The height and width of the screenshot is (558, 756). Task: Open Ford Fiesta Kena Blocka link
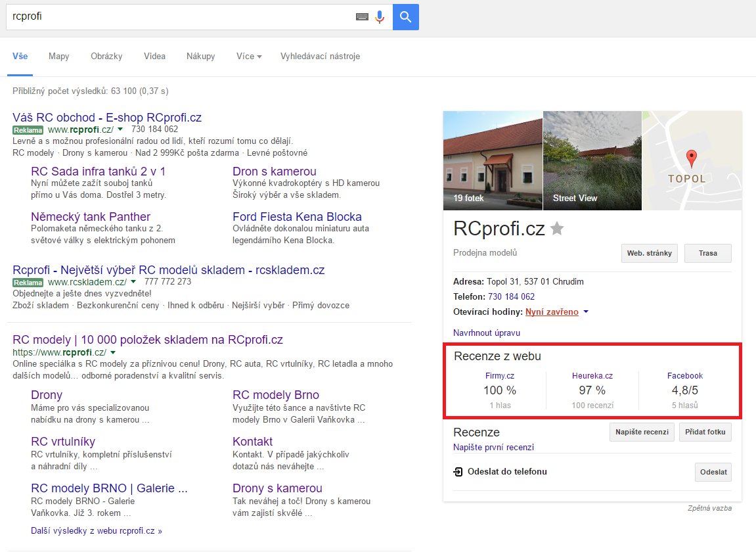click(x=297, y=216)
